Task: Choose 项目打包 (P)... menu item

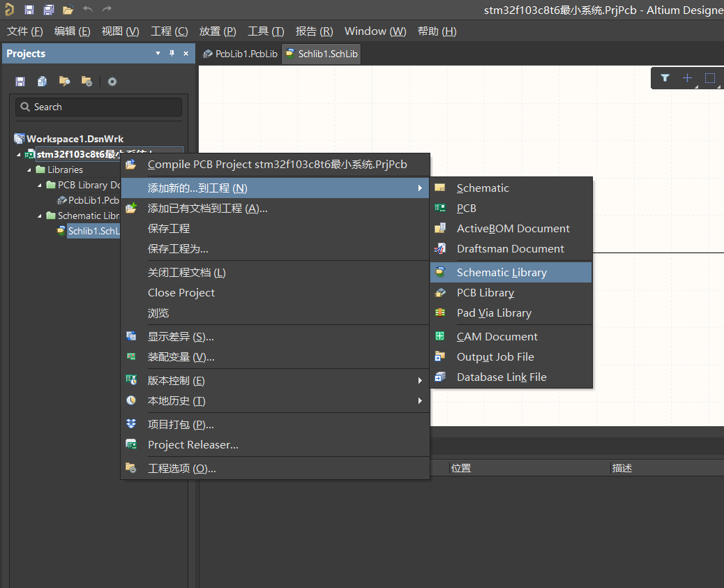Action: pos(276,425)
